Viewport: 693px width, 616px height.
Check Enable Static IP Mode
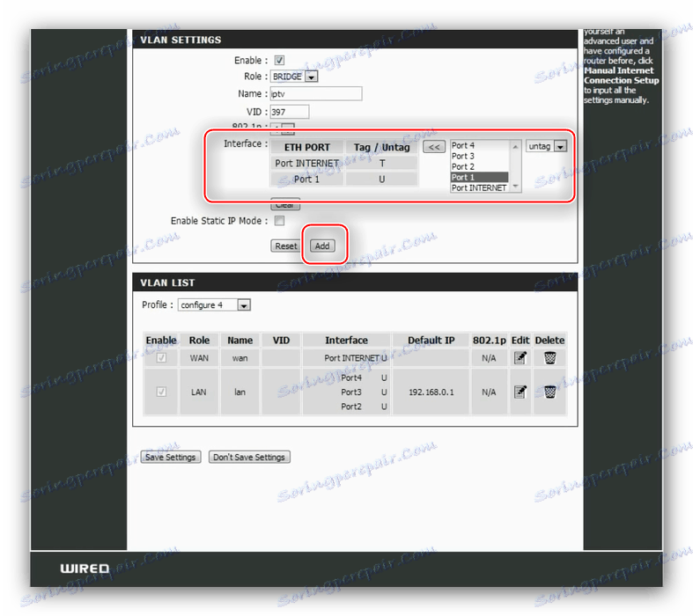pyautogui.click(x=279, y=220)
